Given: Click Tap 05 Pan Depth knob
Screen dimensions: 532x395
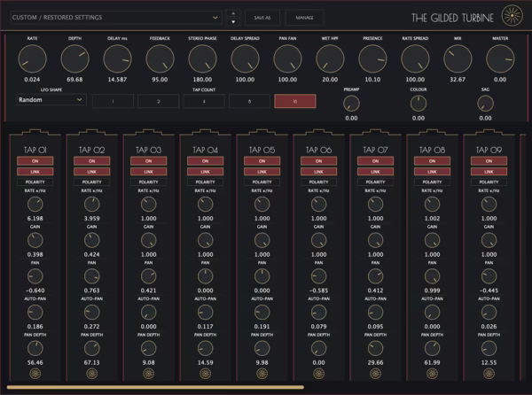Looking at the screenshot, I should click(262, 348).
